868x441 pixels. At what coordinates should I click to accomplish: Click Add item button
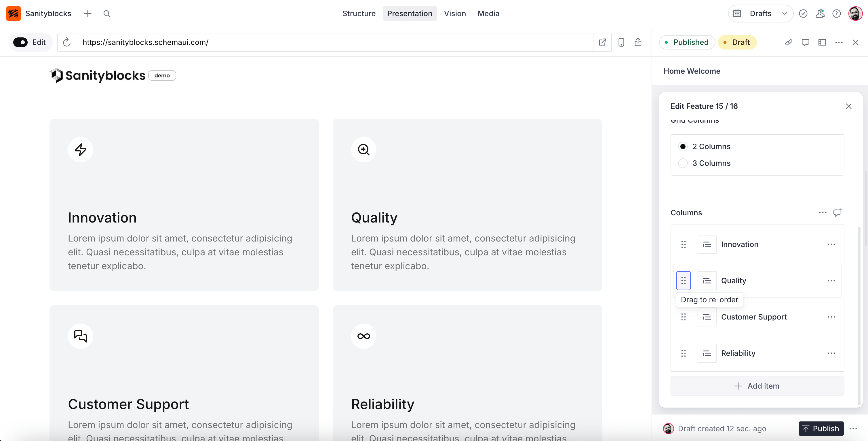tap(757, 386)
